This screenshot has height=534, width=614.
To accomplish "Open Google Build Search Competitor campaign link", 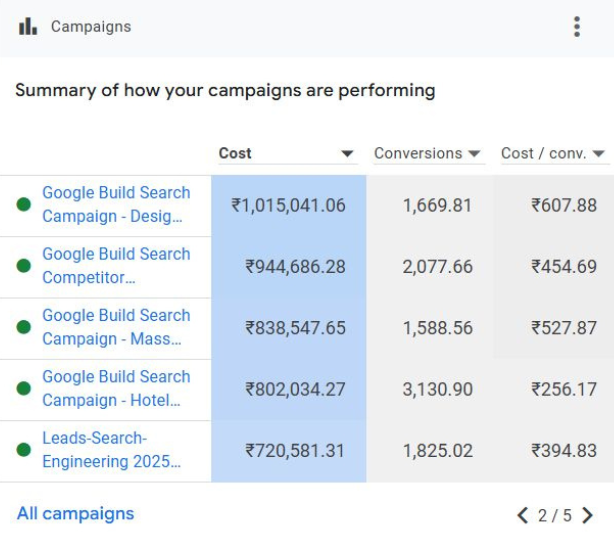I will (115, 265).
